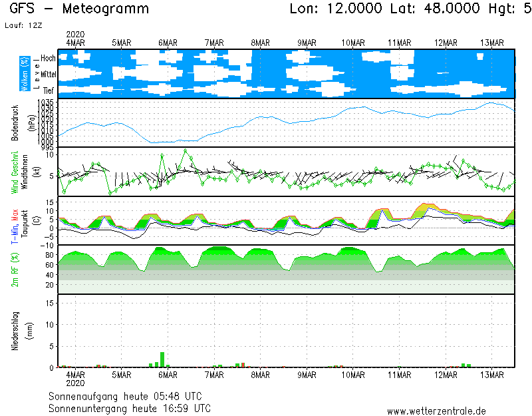The width and height of the screenshot is (532, 416).
Task: Click the tallest green precipitation bar before 6MAR
Action: point(162,359)
